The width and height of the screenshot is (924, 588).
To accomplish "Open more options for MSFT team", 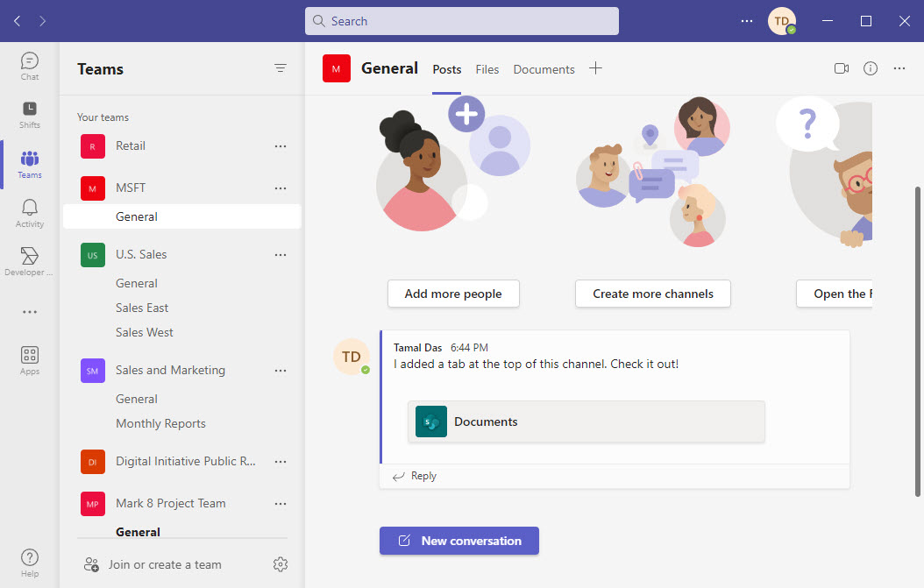I will [x=281, y=188].
